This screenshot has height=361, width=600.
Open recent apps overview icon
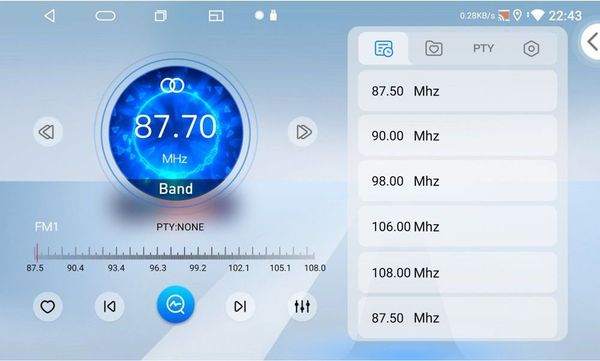[161, 16]
